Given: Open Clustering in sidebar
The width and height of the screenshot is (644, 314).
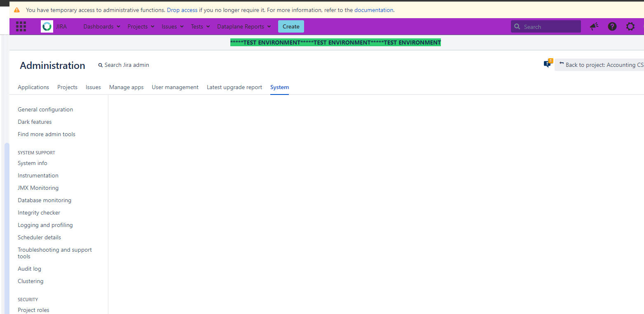Looking at the screenshot, I should coord(30,281).
